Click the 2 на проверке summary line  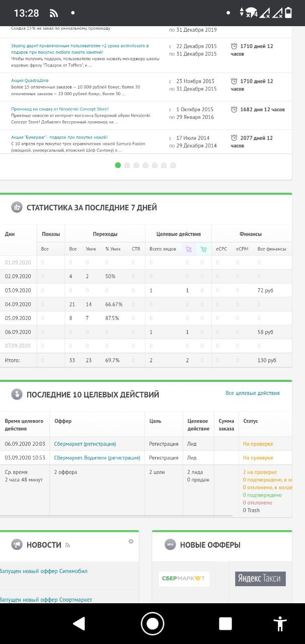(260, 472)
